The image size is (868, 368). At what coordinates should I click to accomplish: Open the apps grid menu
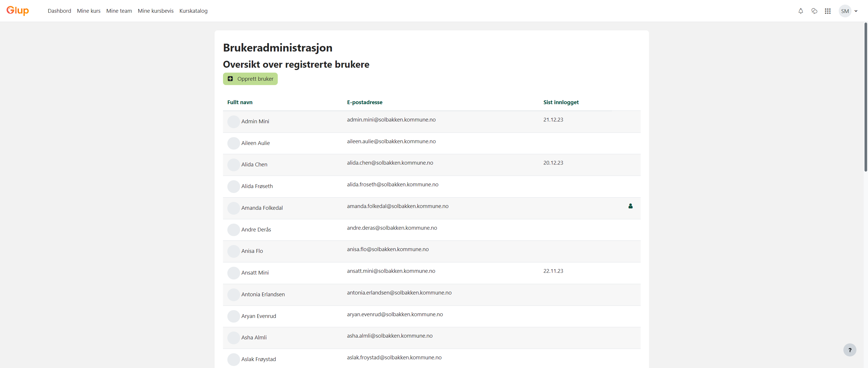827,11
